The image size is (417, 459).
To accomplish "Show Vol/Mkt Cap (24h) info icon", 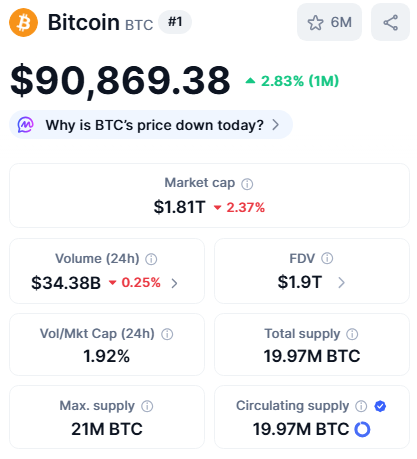I will [x=167, y=334].
